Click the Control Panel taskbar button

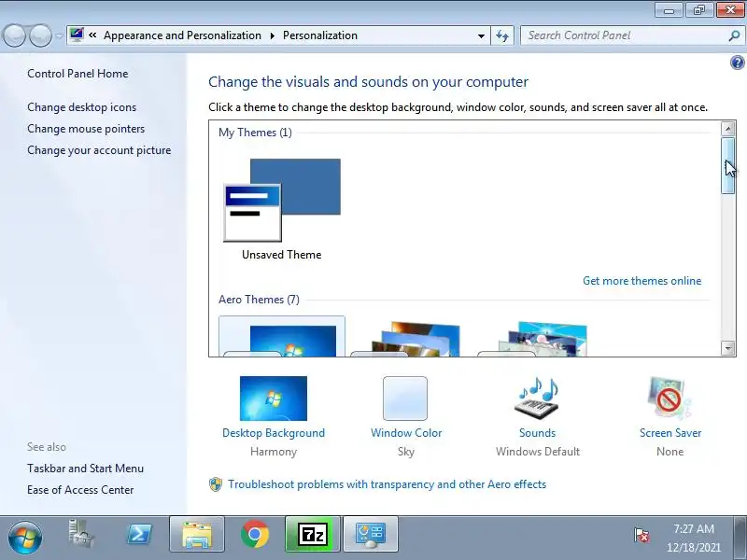coord(371,534)
